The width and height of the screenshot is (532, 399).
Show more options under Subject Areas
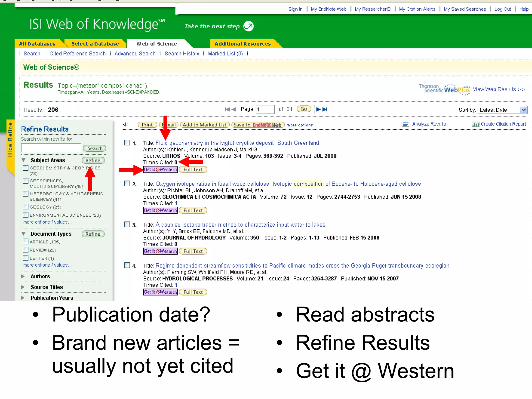pos(47,222)
